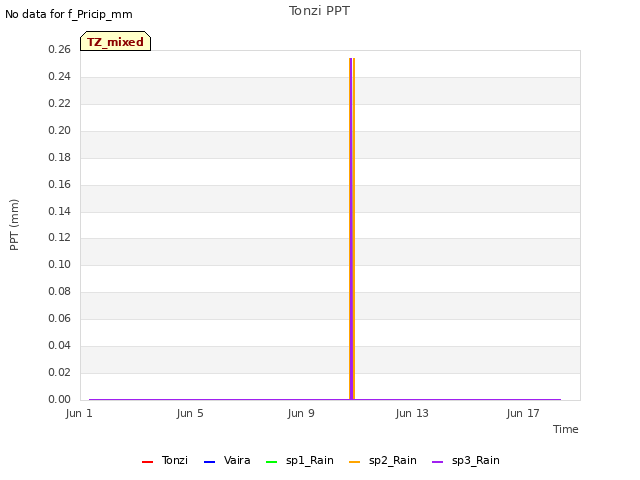Toggle the Tonzi series in legend

[165, 460]
